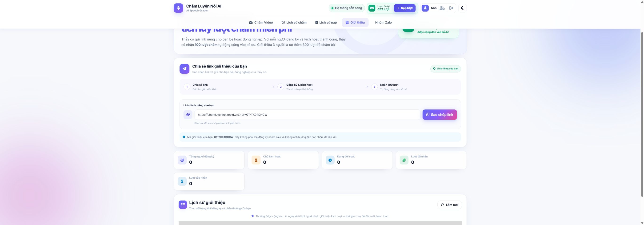Screen dimensions: 644x225
Task: Click the logout arrow icon
Action: (451, 8)
